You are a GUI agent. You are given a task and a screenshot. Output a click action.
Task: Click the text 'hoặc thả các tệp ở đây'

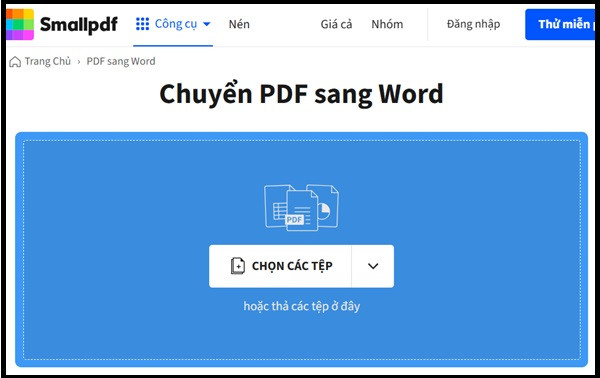pyautogui.click(x=302, y=306)
